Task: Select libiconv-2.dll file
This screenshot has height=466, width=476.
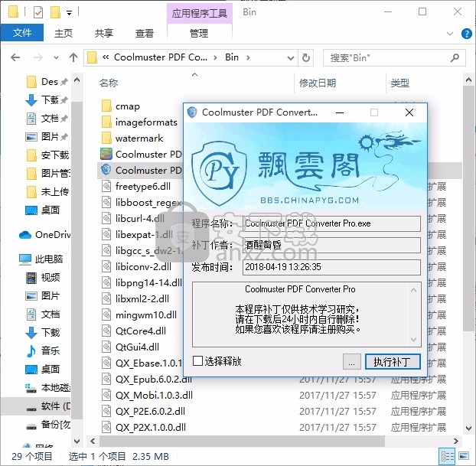Action: click(x=143, y=266)
